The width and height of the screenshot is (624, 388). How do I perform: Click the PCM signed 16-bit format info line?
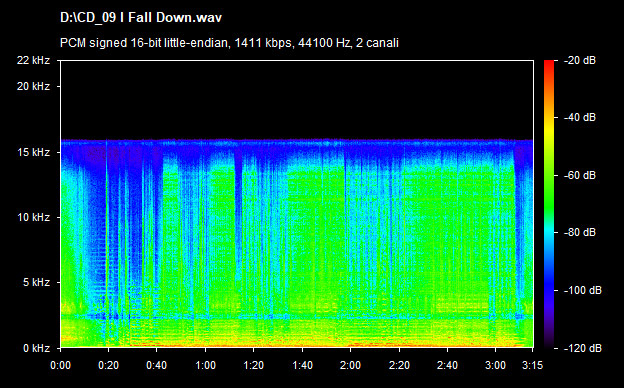[x=229, y=43]
